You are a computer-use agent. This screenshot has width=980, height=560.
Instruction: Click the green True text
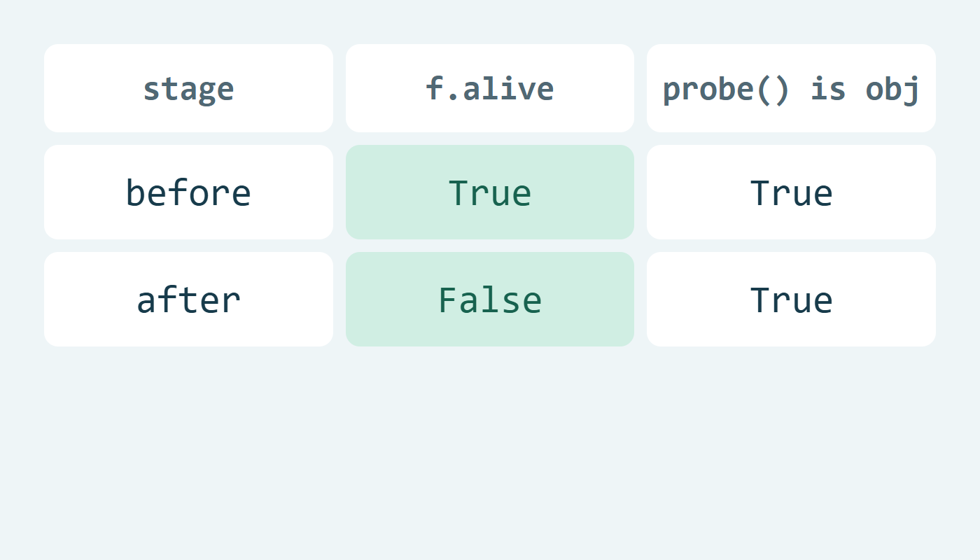coord(490,192)
